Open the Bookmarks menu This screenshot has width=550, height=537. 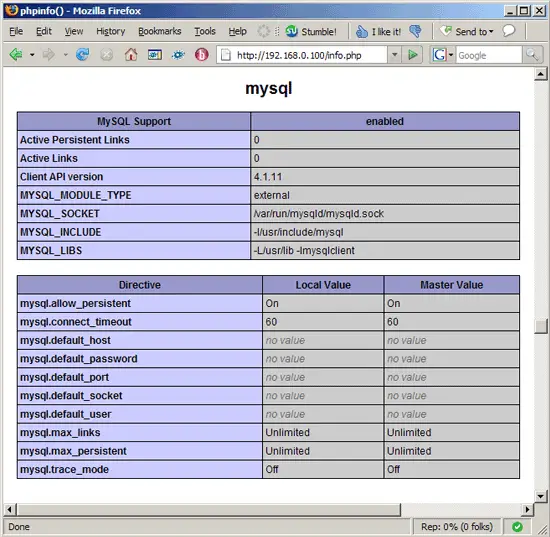160,31
